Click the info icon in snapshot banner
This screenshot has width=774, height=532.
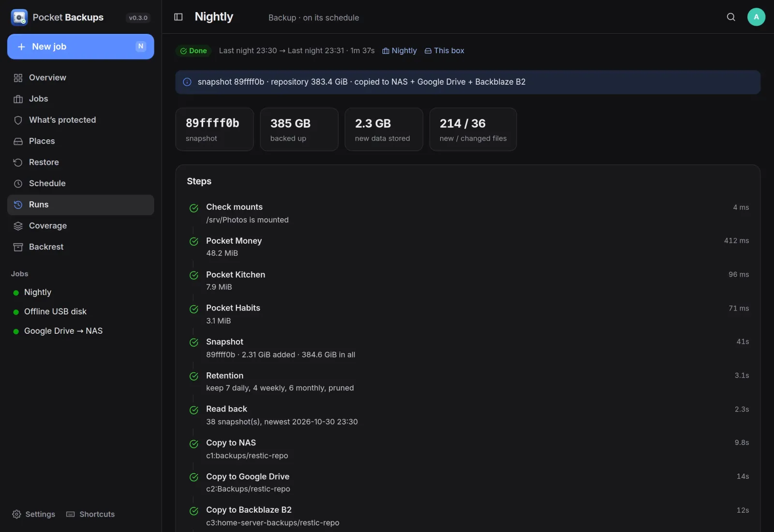tap(187, 82)
